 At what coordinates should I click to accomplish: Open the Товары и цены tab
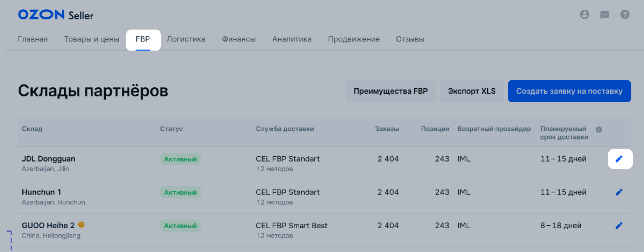(92, 39)
